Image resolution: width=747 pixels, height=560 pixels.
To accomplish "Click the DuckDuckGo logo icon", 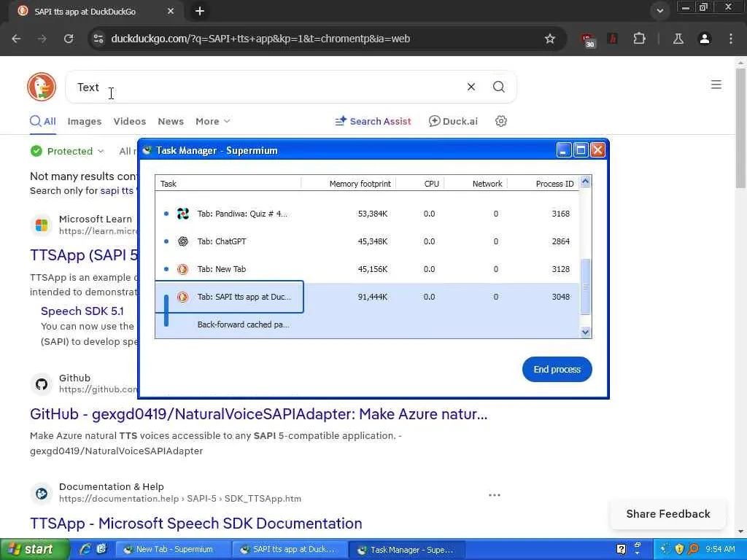I will point(42,87).
